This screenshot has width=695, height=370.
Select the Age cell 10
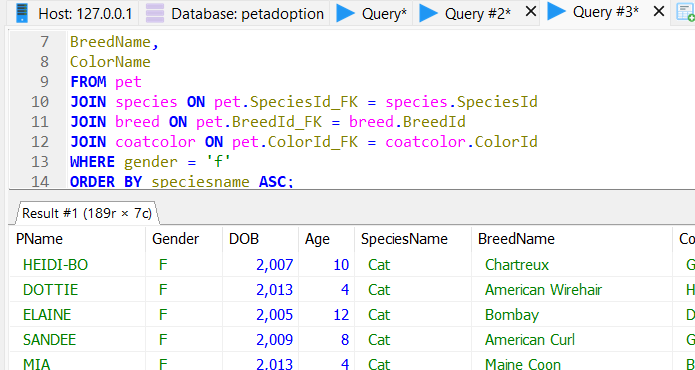[x=326, y=265]
